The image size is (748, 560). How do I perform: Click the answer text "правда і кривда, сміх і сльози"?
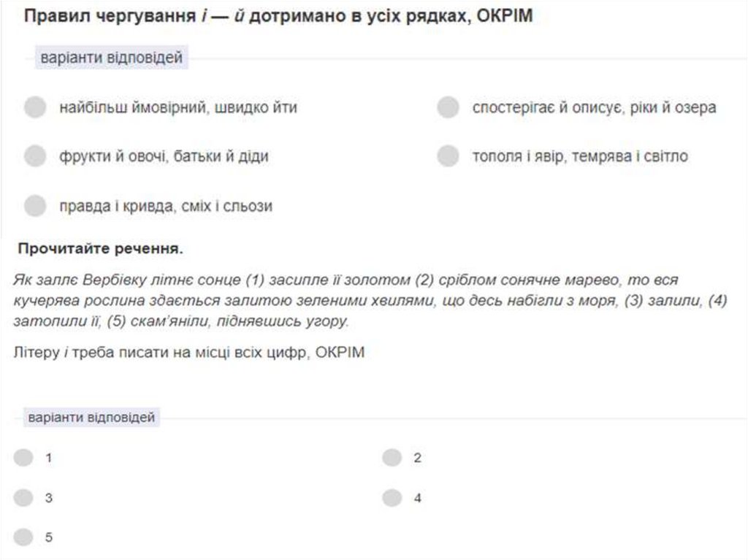[x=166, y=206]
